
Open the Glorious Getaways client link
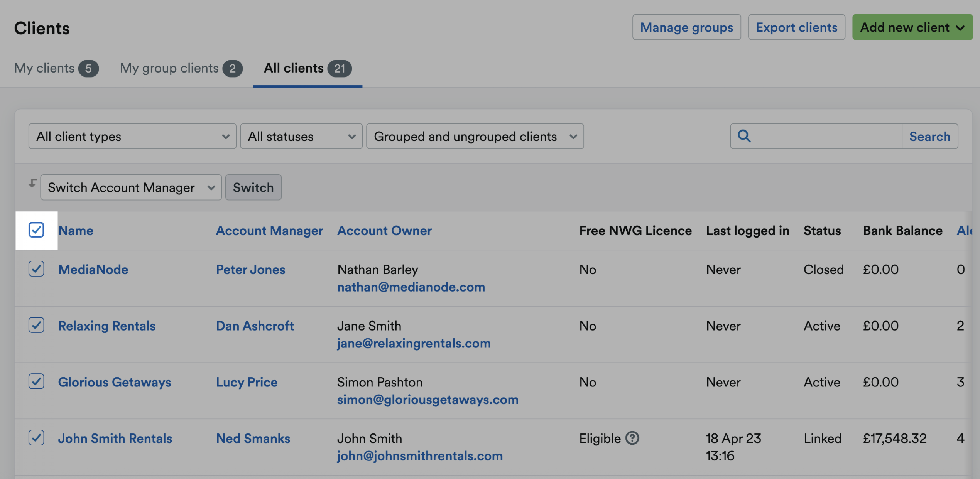115,382
